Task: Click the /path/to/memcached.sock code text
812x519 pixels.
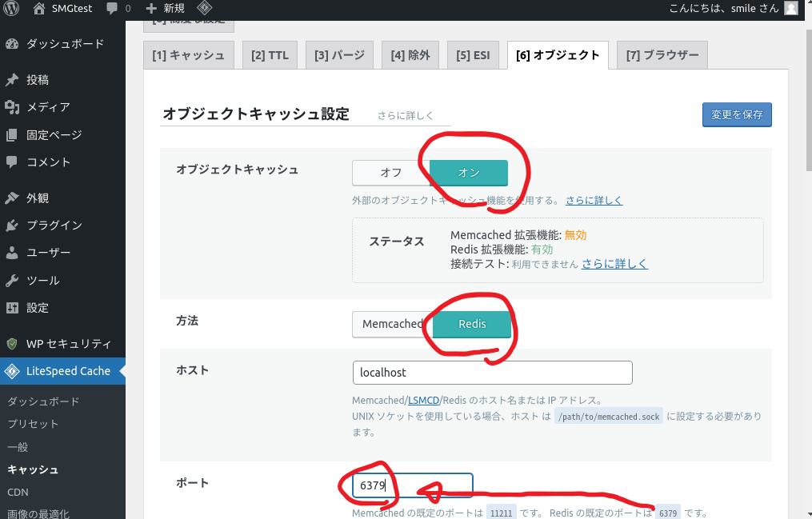Action: pos(609,417)
